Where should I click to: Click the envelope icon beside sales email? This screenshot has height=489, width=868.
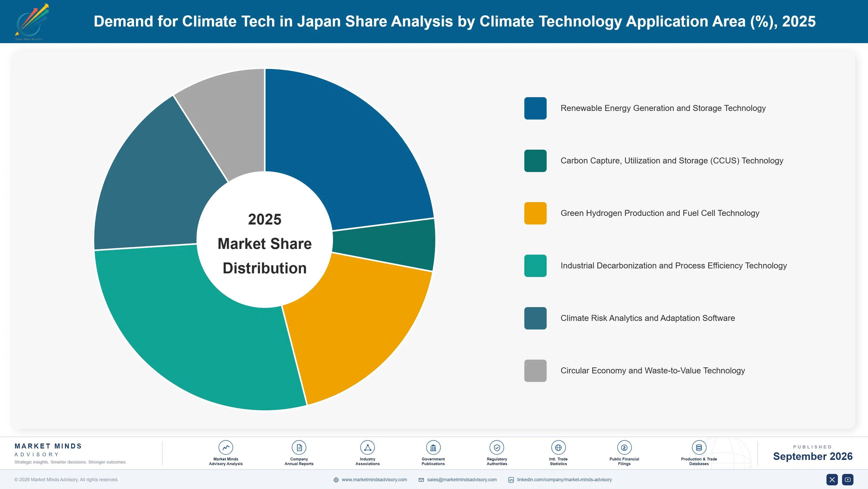point(421,480)
